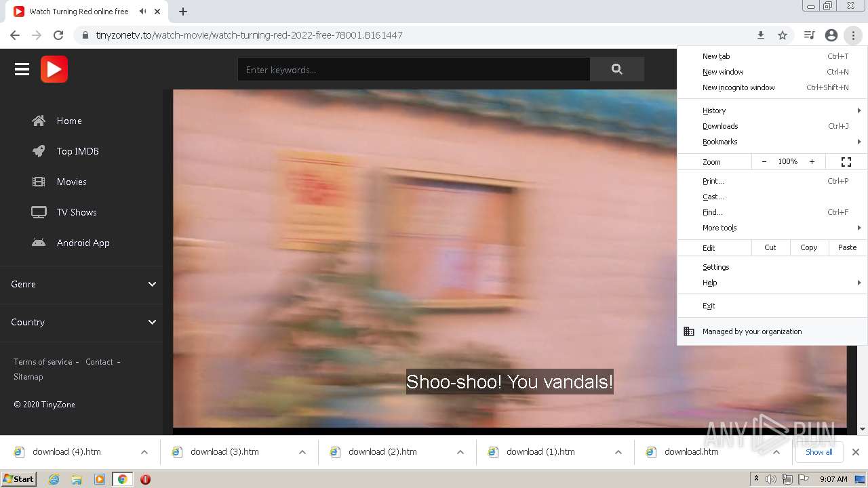Open file explorer from taskbar
Screen dimensions: 868x488
point(77,479)
